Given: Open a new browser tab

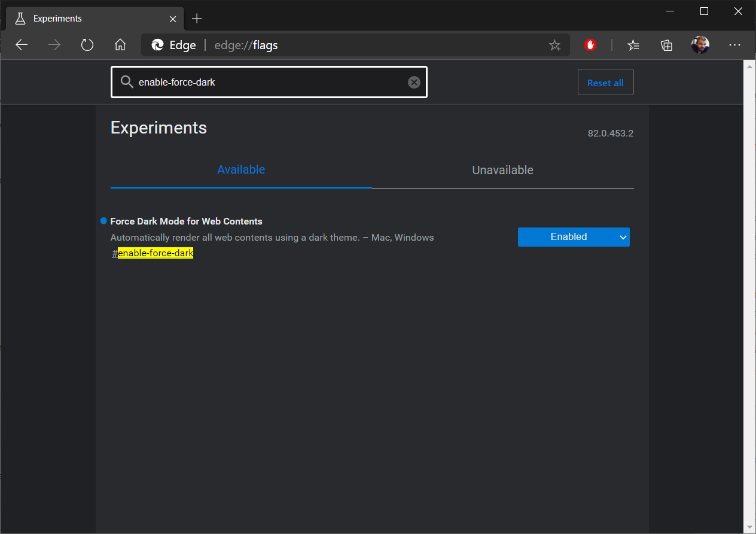Looking at the screenshot, I should coord(197,19).
